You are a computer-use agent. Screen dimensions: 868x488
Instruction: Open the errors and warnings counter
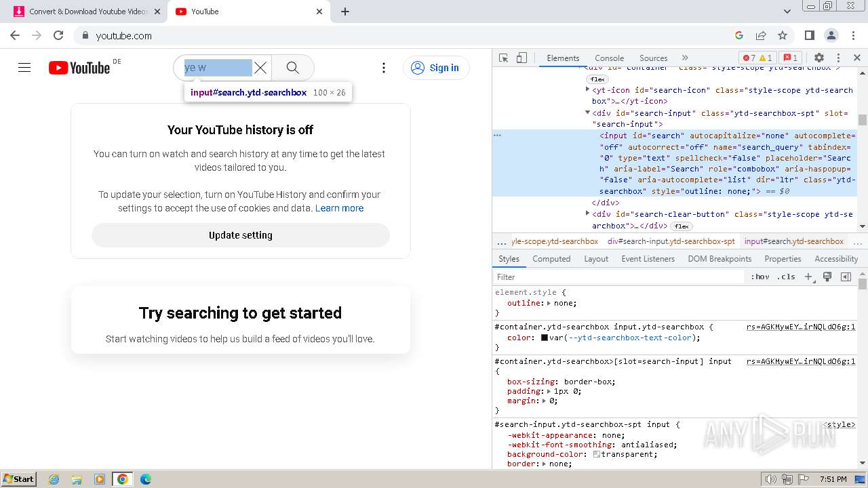coord(757,58)
